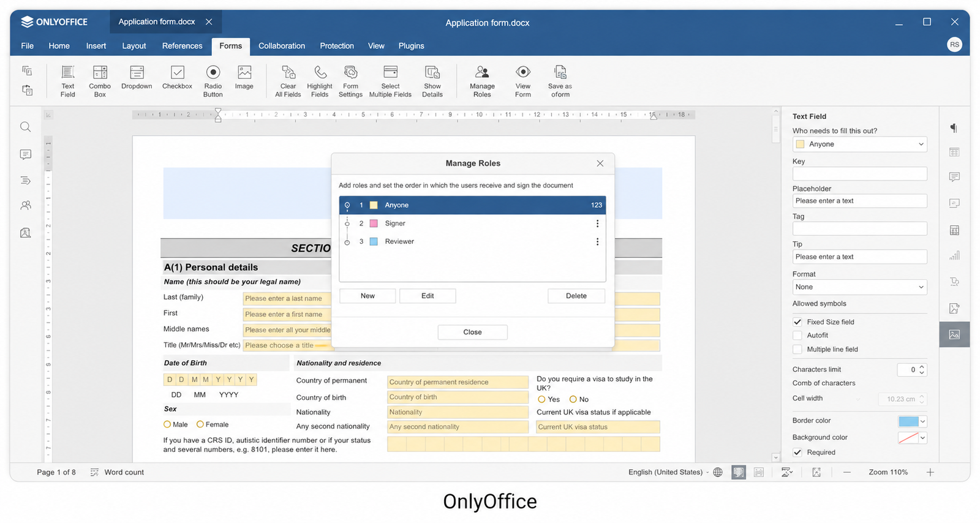Insert a Checkbox form field
The height and width of the screenshot is (523, 980).
177,78
